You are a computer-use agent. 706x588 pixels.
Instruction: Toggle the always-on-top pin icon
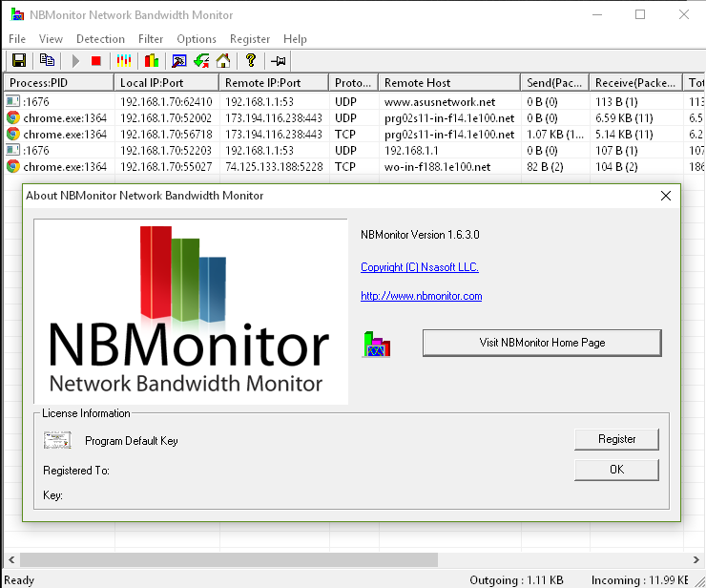pos(279,60)
